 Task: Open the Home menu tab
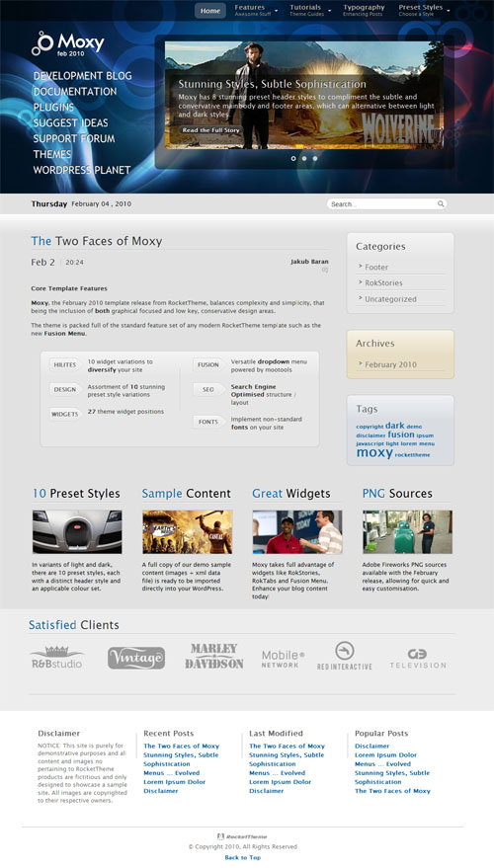pos(210,11)
